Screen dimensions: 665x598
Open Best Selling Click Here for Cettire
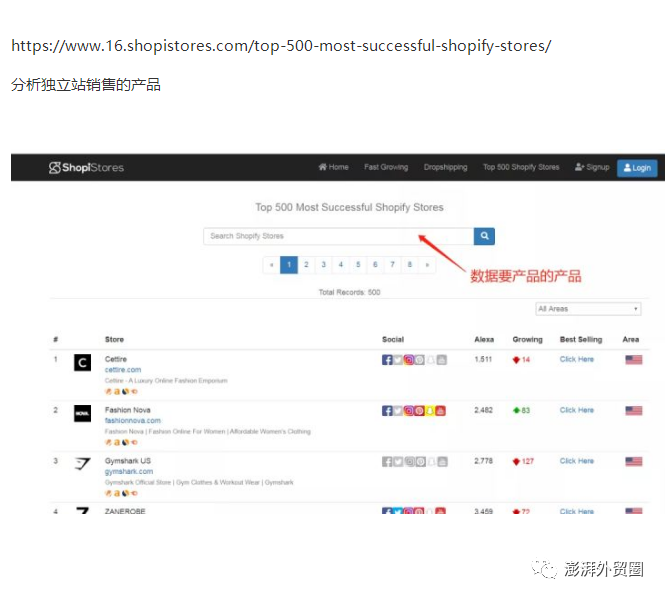pyautogui.click(x=576, y=359)
